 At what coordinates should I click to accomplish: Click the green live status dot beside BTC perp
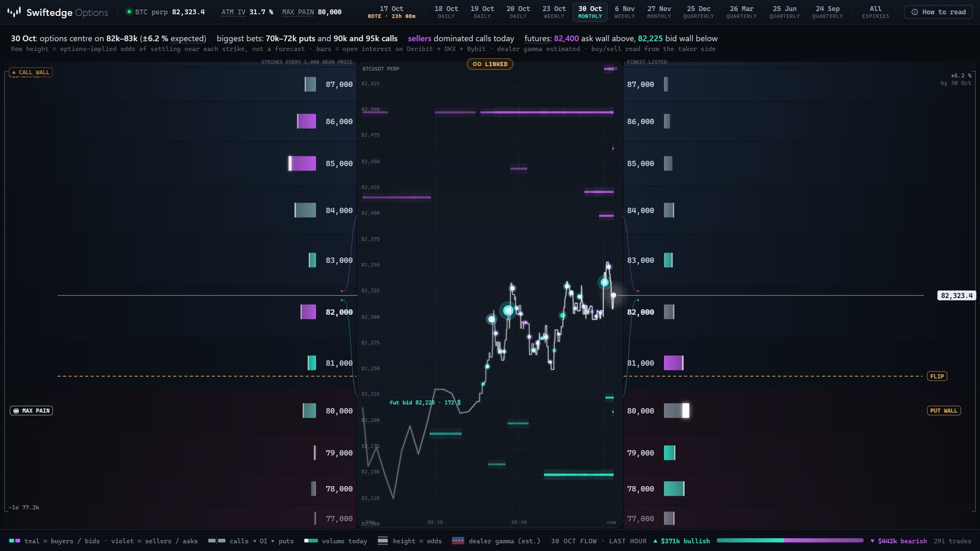tap(129, 12)
